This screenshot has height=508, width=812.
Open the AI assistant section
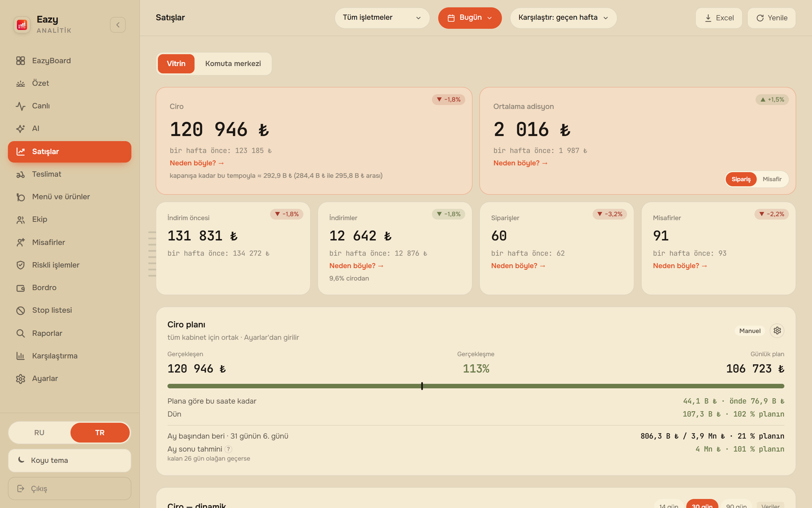(x=69, y=128)
